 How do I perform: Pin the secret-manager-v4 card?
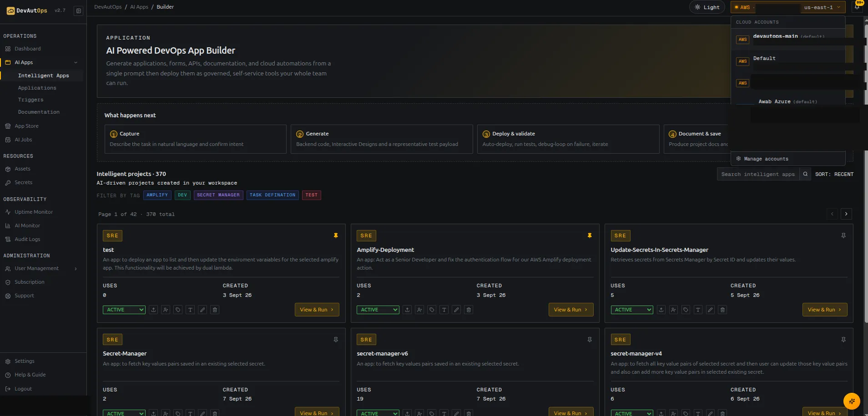point(843,340)
